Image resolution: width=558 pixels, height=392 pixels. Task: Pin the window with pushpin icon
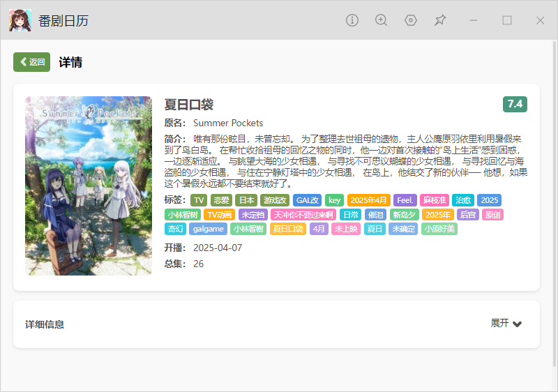(440, 20)
